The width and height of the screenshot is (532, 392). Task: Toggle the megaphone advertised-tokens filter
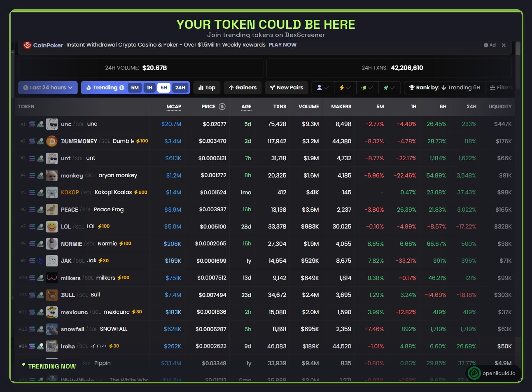pos(367,87)
